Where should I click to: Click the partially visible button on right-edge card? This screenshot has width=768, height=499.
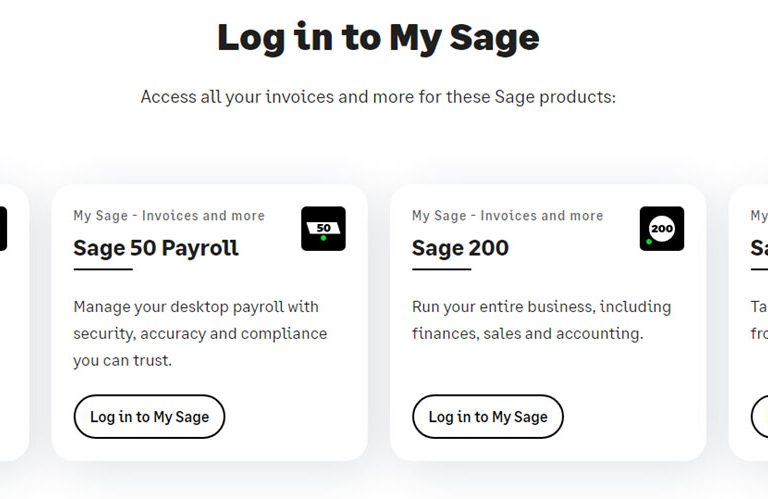(x=760, y=417)
